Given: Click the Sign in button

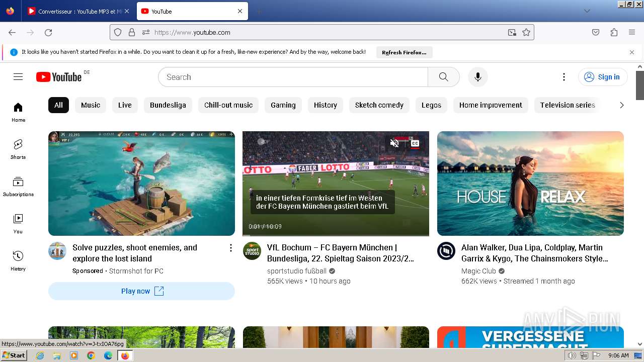Looking at the screenshot, I should pyautogui.click(x=603, y=77).
